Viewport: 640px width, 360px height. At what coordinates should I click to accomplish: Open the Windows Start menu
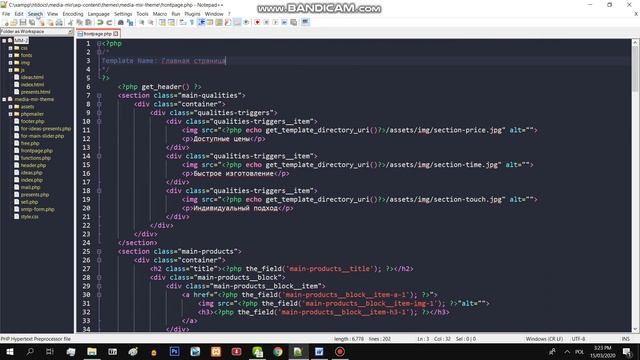[9, 351]
